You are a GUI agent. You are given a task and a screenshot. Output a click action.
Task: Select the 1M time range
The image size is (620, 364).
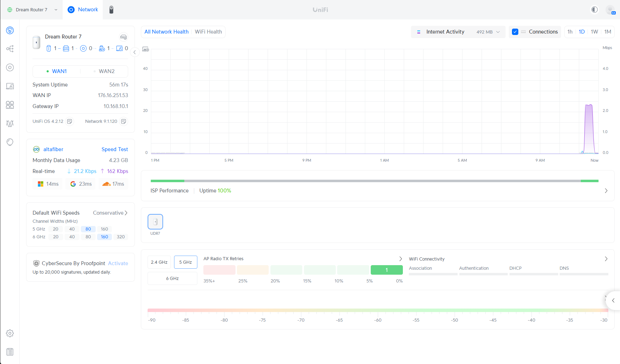(607, 32)
